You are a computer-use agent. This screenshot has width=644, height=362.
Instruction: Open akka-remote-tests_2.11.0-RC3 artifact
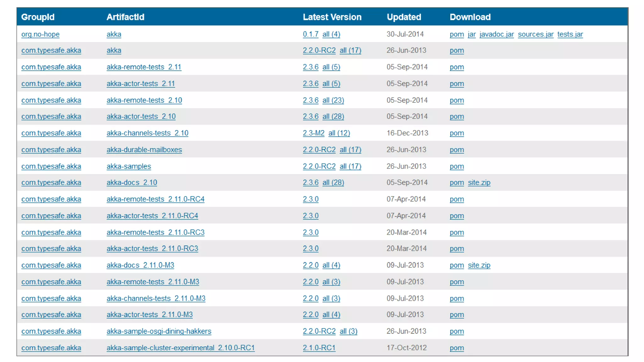click(x=155, y=232)
